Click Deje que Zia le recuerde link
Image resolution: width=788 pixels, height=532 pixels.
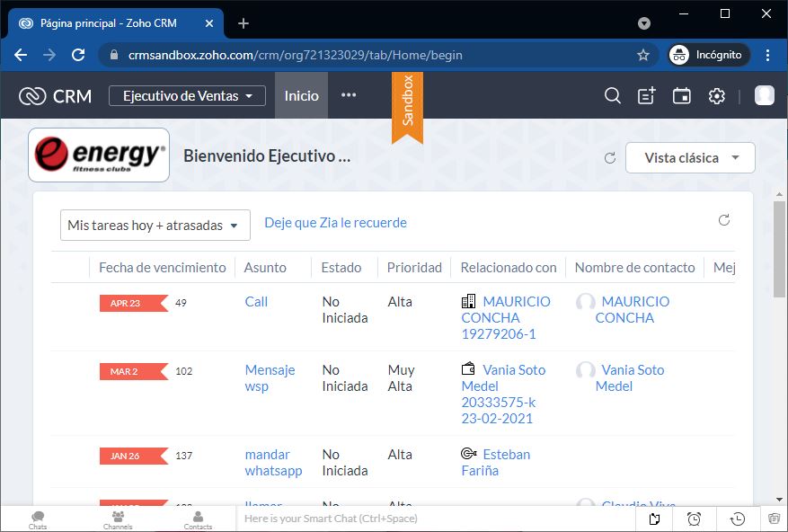pos(335,223)
